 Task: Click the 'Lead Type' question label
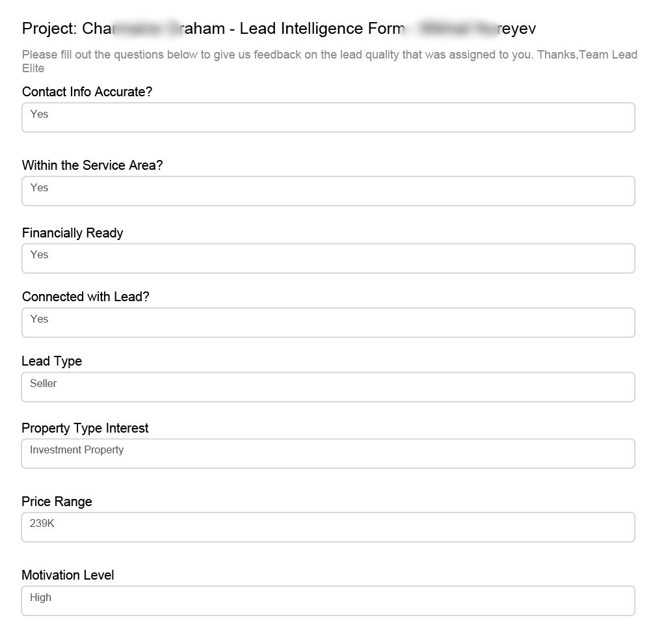click(52, 362)
